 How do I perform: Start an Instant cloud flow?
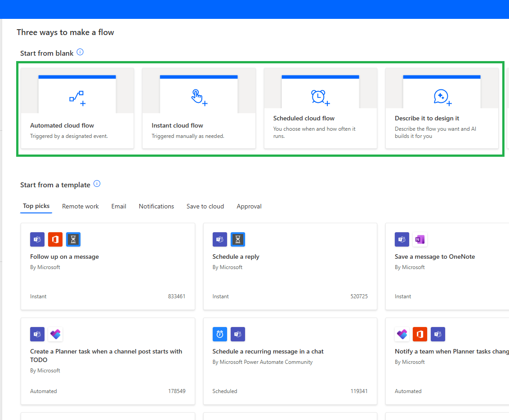click(199, 108)
